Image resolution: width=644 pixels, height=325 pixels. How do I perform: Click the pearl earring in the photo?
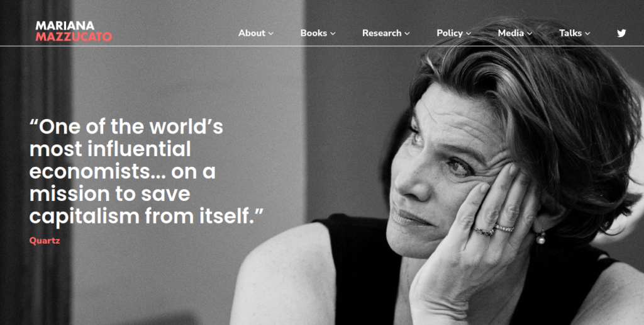pyautogui.click(x=540, y=238)
